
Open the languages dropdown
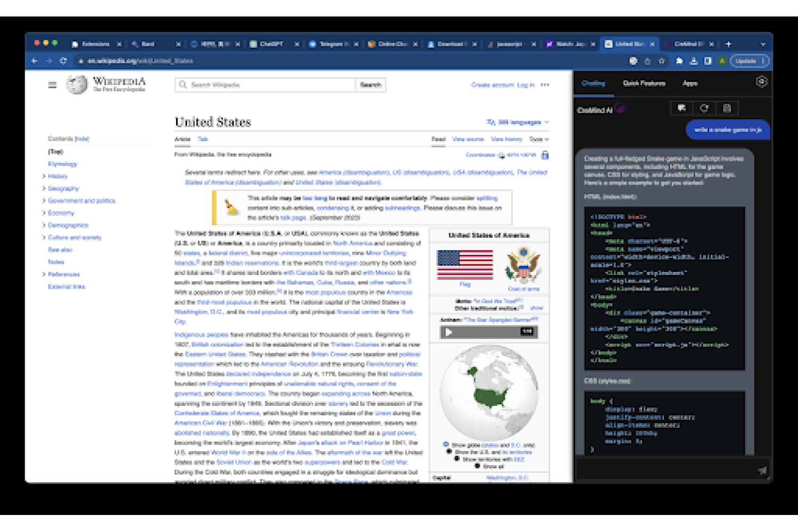pyautogui.click(x=518, y=122)
